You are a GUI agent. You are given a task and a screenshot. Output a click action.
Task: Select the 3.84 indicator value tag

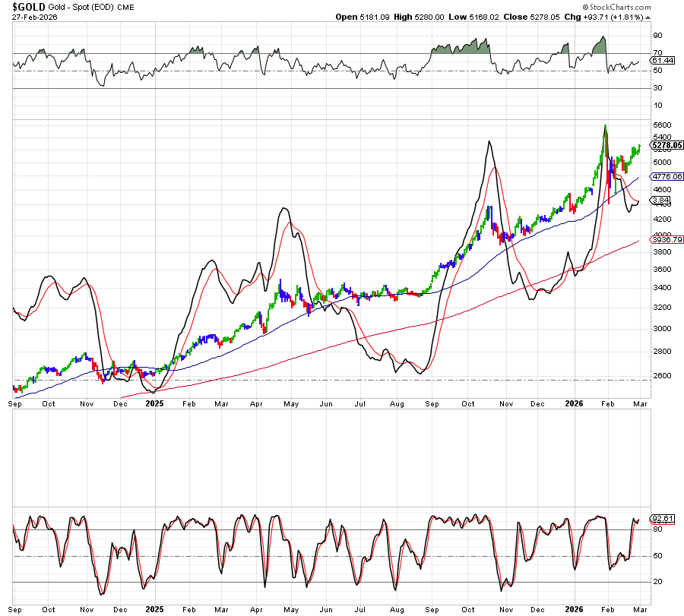(x=660, y=200)
